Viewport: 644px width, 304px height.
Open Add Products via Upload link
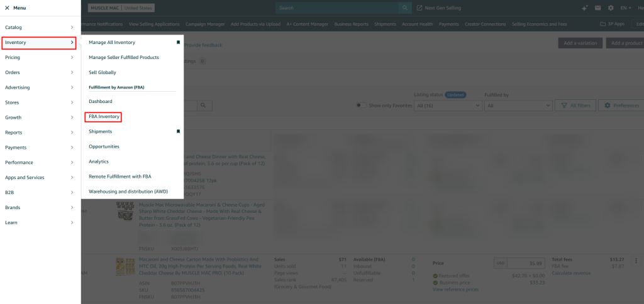pos(255,24)
